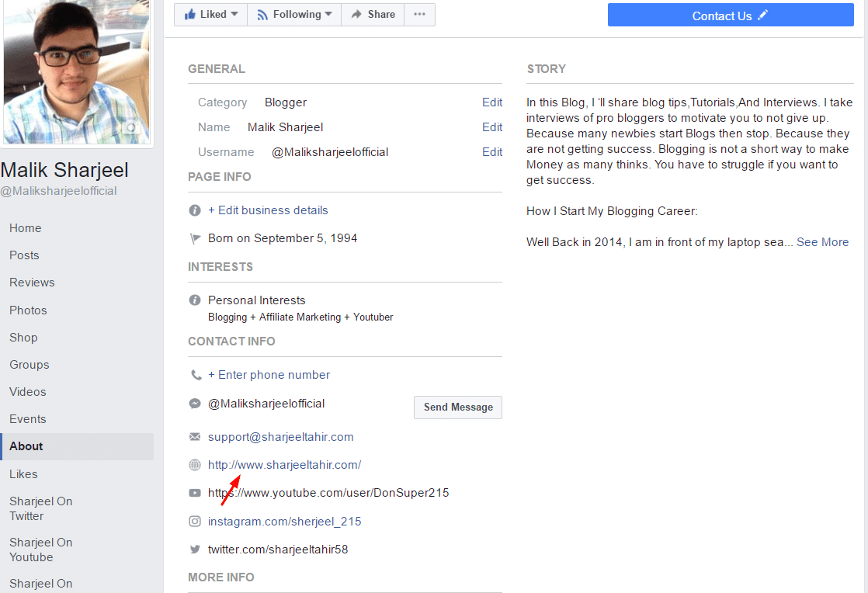
Task: Open the Events tab
Action: (x=28, y=419)
